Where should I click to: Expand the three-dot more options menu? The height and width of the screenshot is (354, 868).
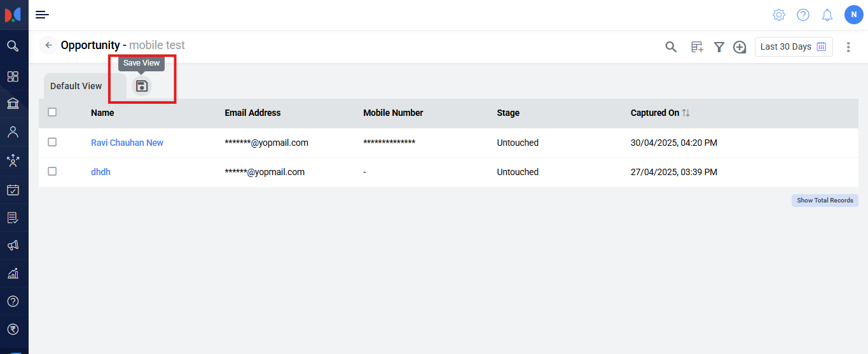(848, 46)
